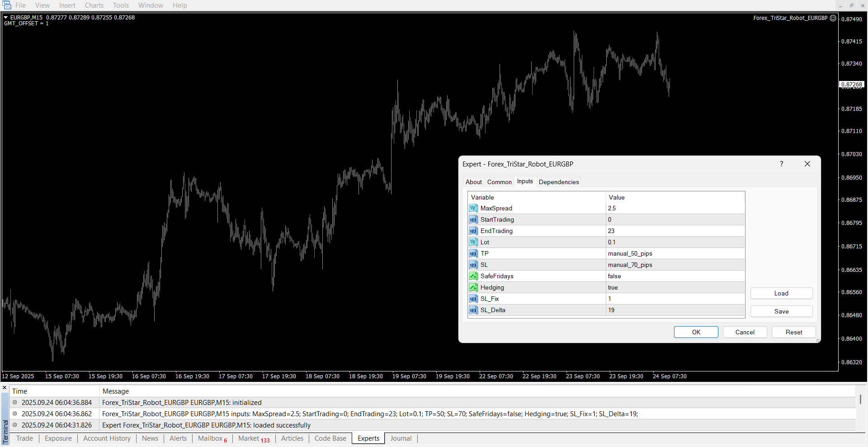868x447 pixels.
Task: Switch to the Common tab
Action: point(499,182)
